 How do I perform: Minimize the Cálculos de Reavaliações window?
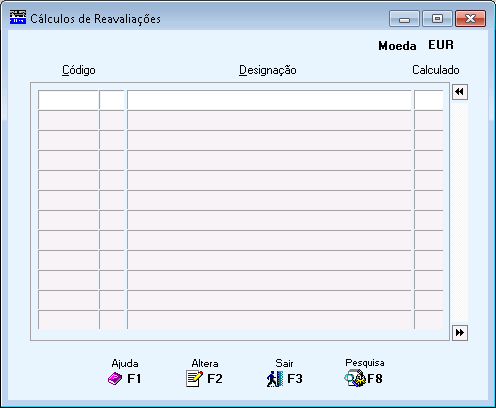tap(404, 18)
